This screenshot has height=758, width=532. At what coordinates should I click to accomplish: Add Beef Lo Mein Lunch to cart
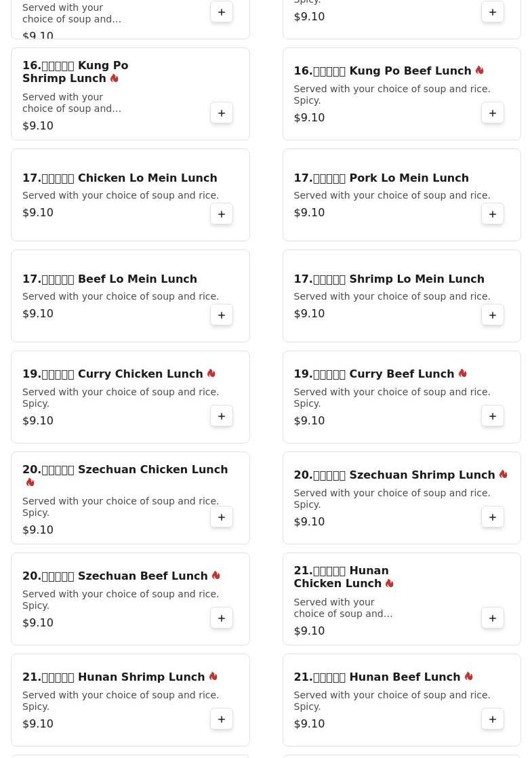click(222, 315)
